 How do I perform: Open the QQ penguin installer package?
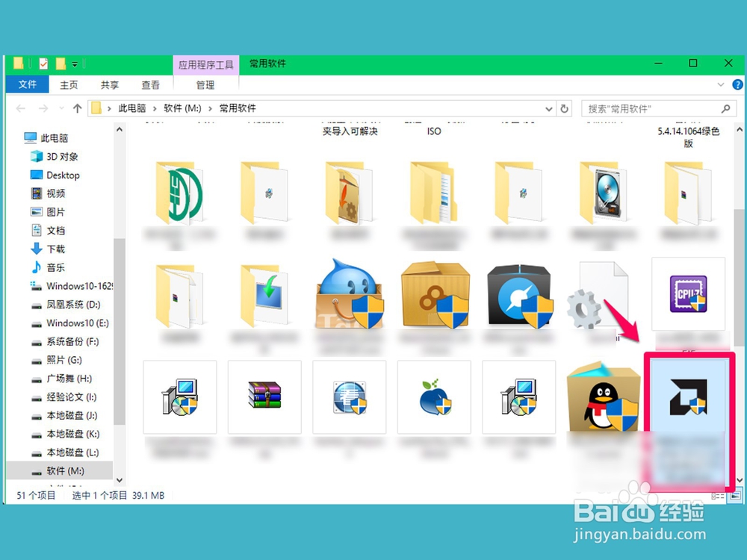pos(603,396)
